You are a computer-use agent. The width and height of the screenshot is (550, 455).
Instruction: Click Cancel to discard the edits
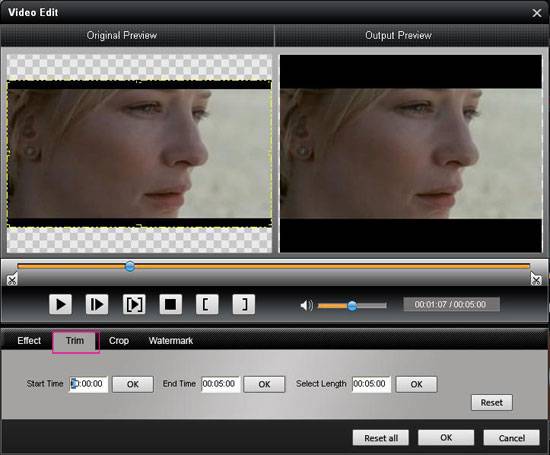click(x=512, y=438)
